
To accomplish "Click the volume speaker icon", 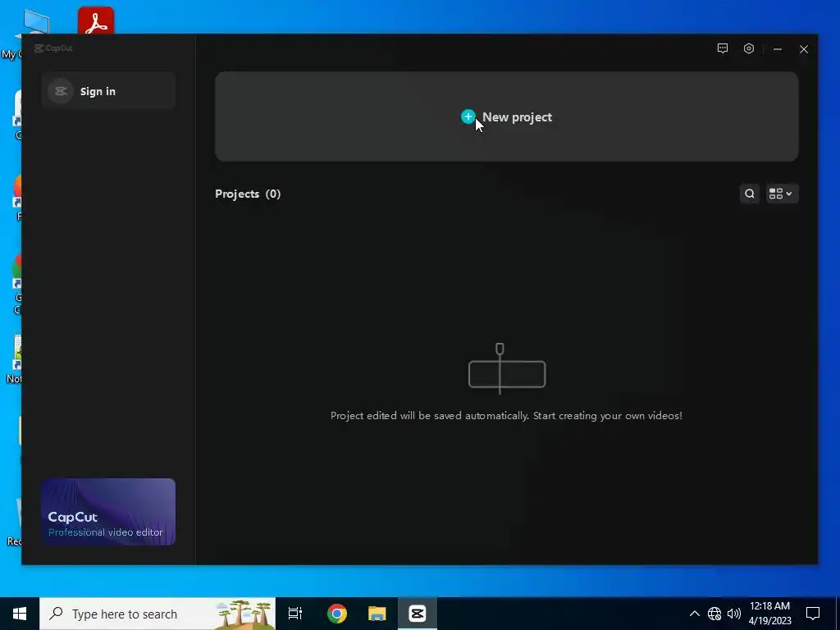I will (x=734, y=614).
